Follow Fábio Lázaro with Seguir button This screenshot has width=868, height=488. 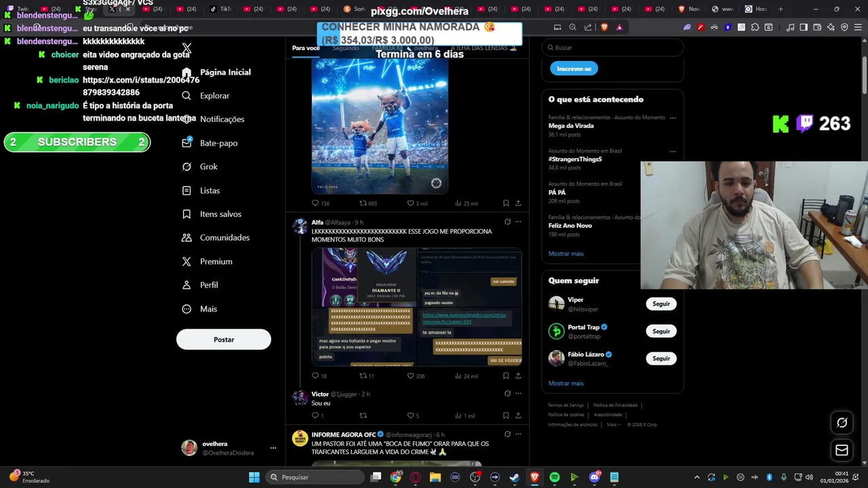click(x=661, y=359)
